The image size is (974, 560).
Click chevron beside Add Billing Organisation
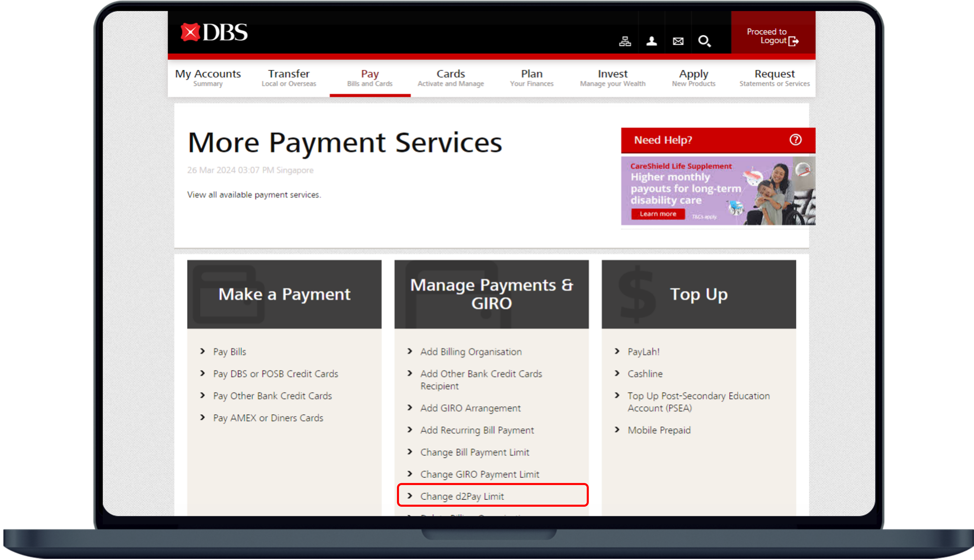[x=409, y=351]
